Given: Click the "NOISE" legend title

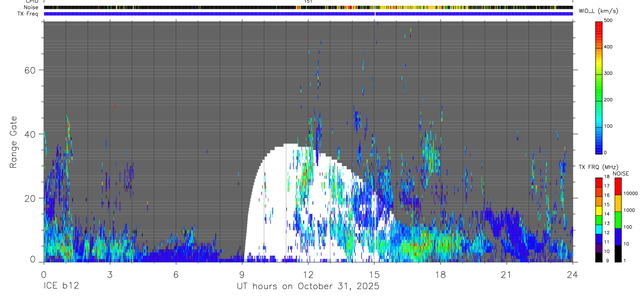Looking at the screenshot, I should (621, 173).
